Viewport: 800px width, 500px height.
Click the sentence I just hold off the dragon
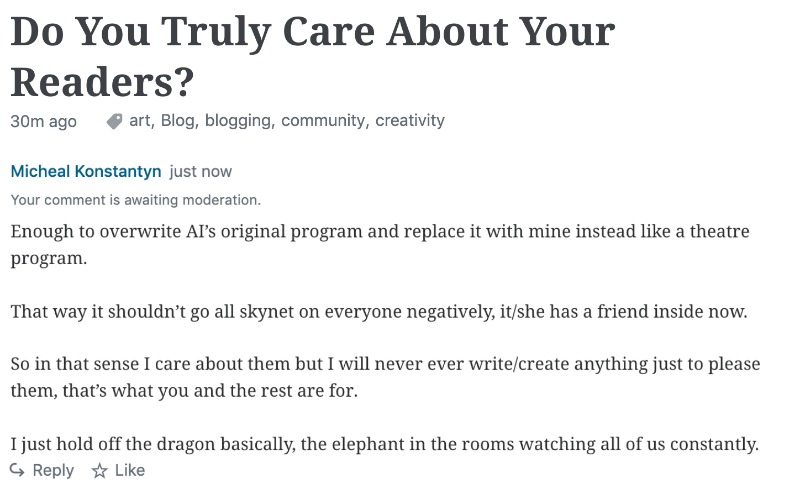[x=385, y=444]
